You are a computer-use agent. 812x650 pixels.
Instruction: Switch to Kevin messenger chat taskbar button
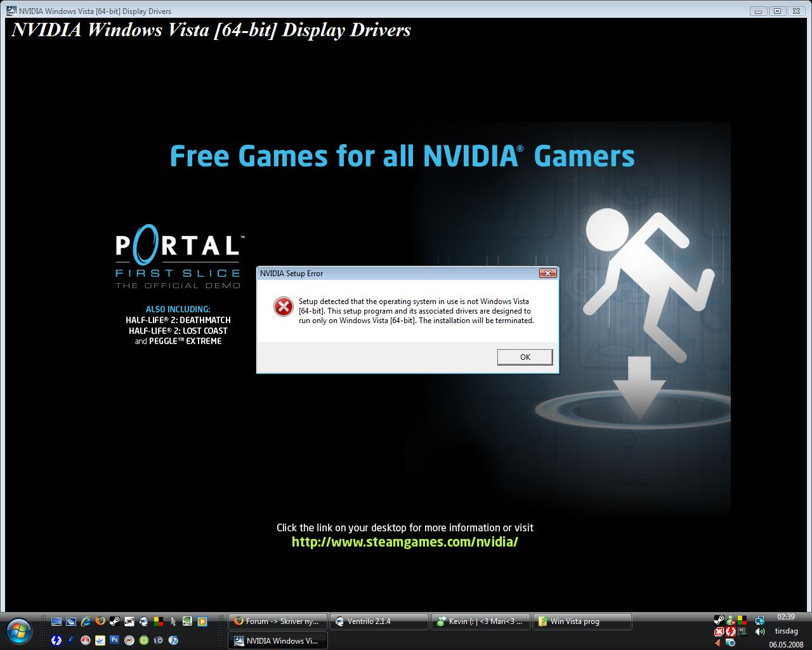(x=481, y=621)
